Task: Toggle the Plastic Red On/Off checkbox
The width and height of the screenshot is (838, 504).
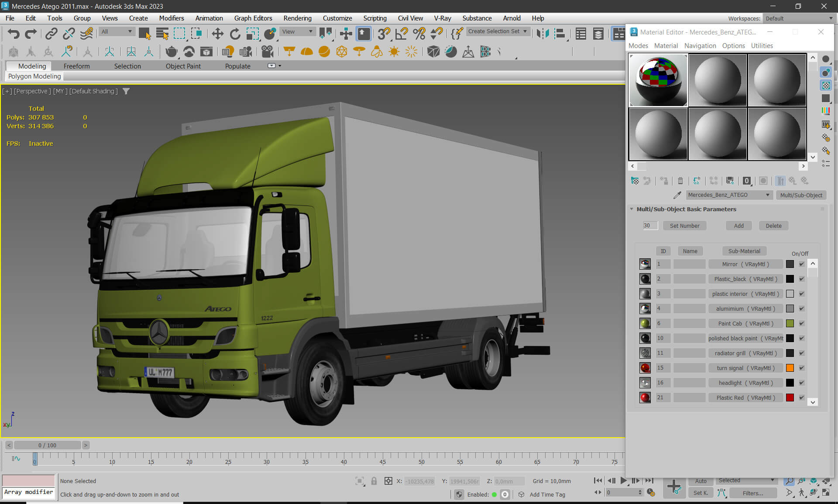Action: click(802, 398)
